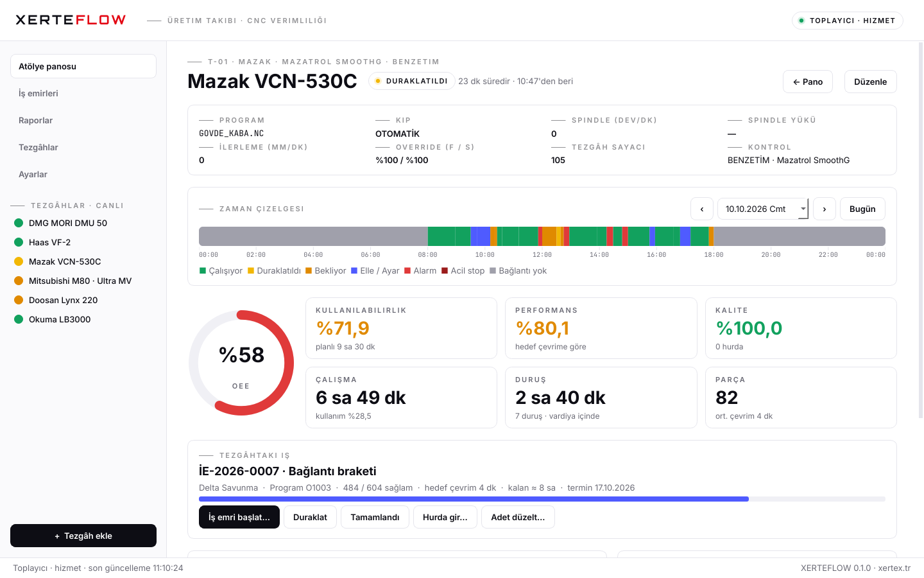
Task: Click the work order progress bar
Action: click(x=542, y=499)
